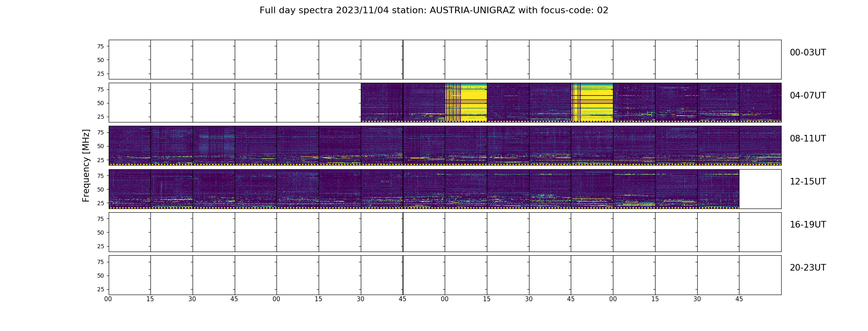The height and width of the screenshot is (331, 868).
Task: Click the "25" tick of the 08-11UT row
Action: click(100, 160)
